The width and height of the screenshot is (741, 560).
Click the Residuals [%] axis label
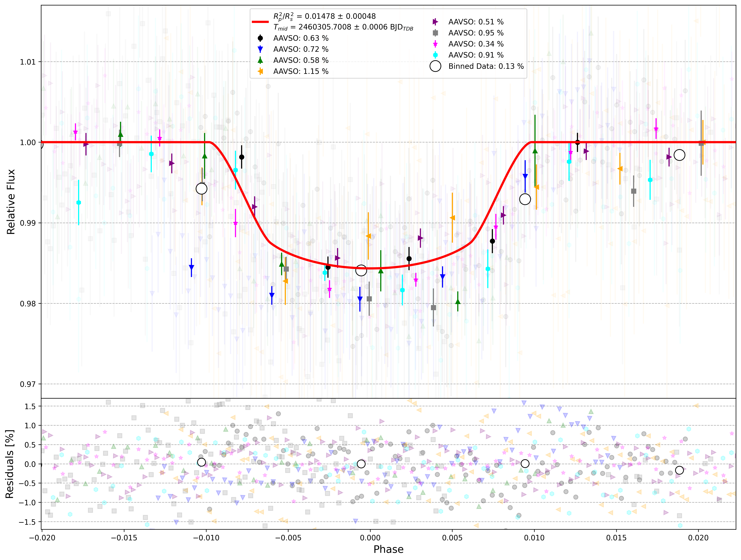(x=9, y=464)
